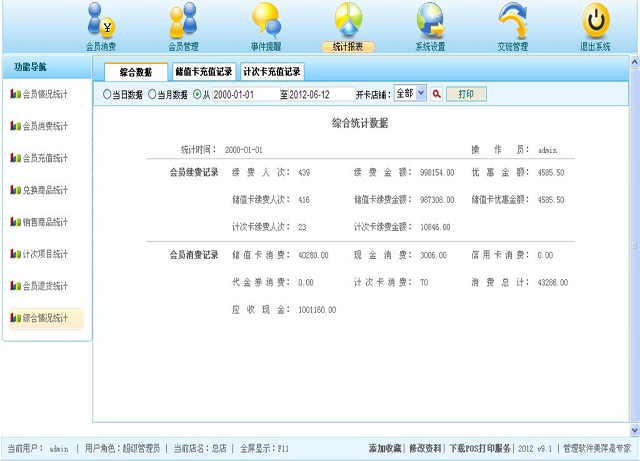This screenshot has width=640, height=461.
Task: Select the 当日数据 radio button
Action: pos(106,94)
